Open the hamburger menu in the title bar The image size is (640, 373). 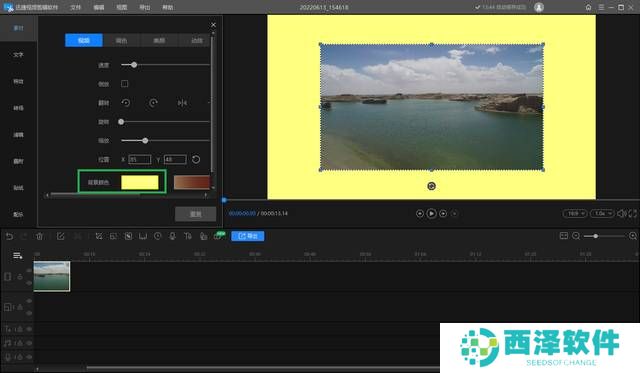(x=601, y=7)
